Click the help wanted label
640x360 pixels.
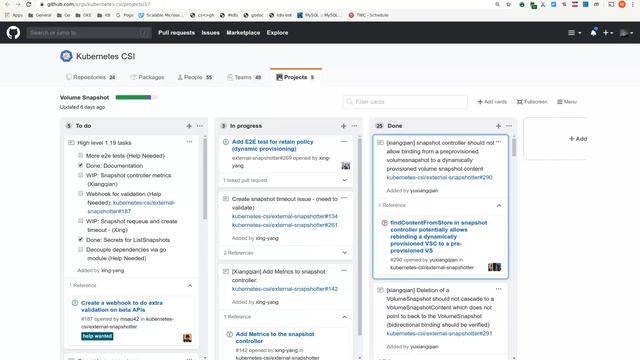click(x=97, y=336)
